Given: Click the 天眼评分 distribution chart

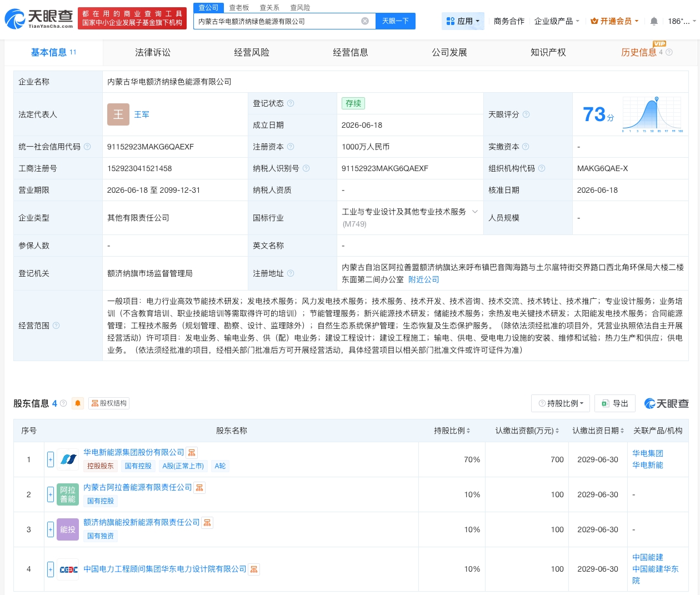Looking at the screenshot, I should click(x=653, y=114).
